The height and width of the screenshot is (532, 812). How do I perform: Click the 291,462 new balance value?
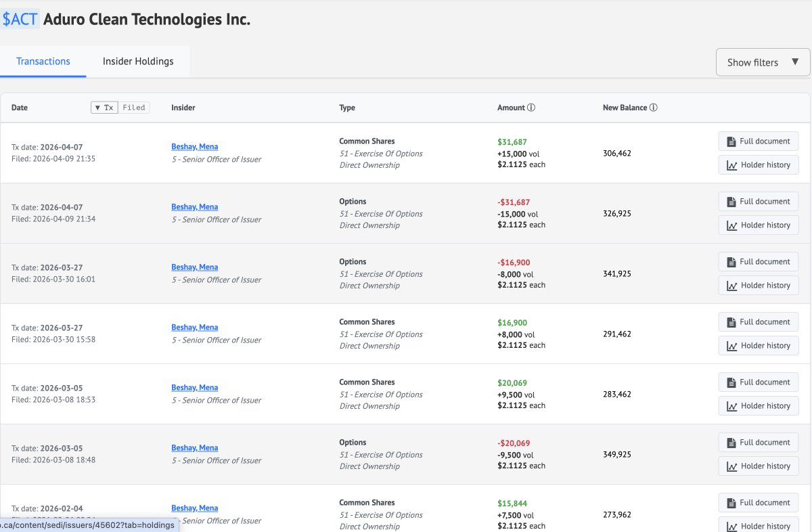point(617,334)
